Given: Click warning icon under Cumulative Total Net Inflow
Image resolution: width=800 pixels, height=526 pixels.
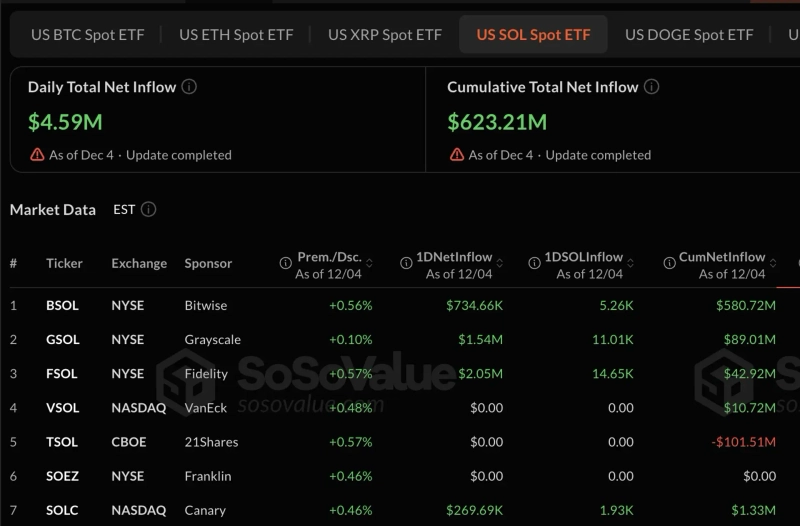Looking at the screenshot, I should (457, 155).
